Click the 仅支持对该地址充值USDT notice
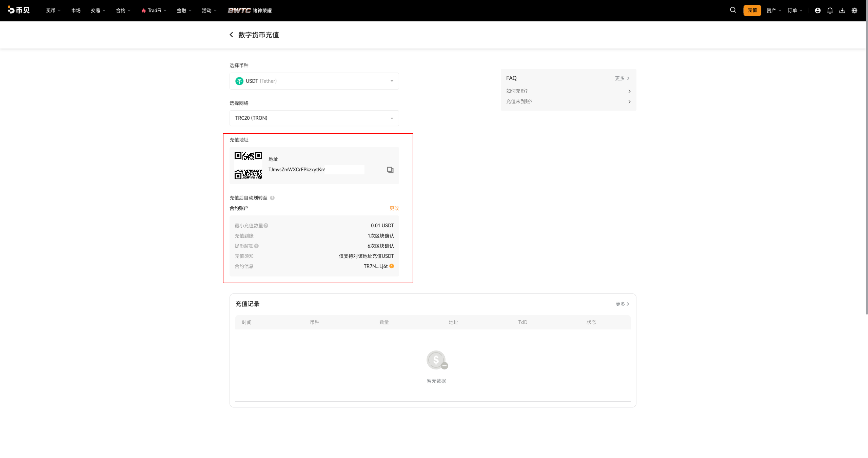This screenshot has width=868, height=458. (x=366, y=256)
